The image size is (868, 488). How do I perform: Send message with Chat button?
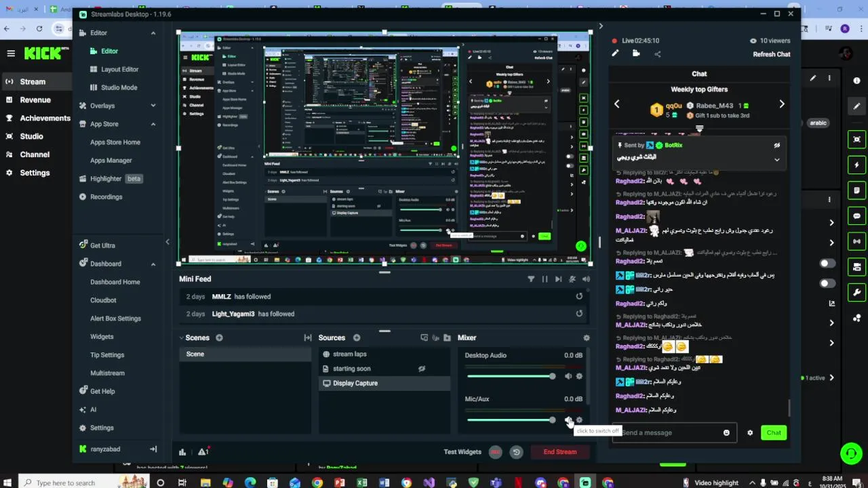coord(774,432)
